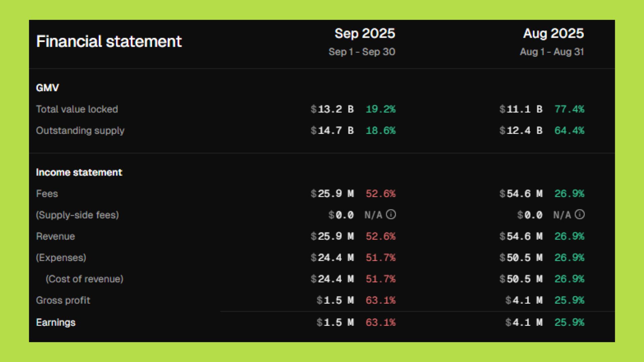Click the Earnings row label
Image resolution: width=644 pixels, height=362 pixels.
56,322
